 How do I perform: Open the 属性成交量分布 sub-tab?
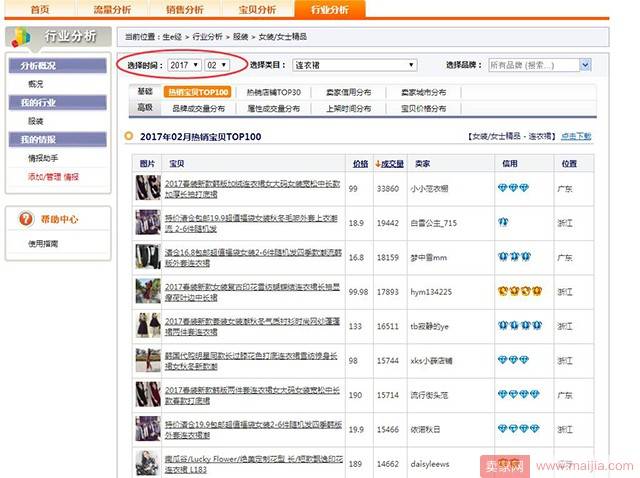tap(273, 109)
